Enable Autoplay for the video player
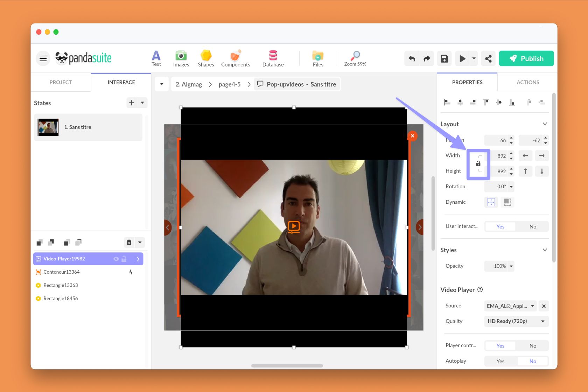 (500, 361)
